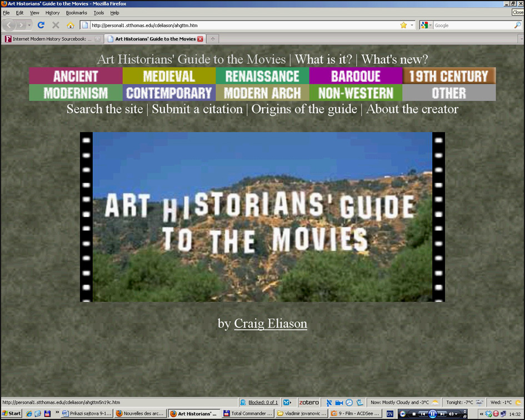Reload the page with the refresh icon

(x=41, y=25)
